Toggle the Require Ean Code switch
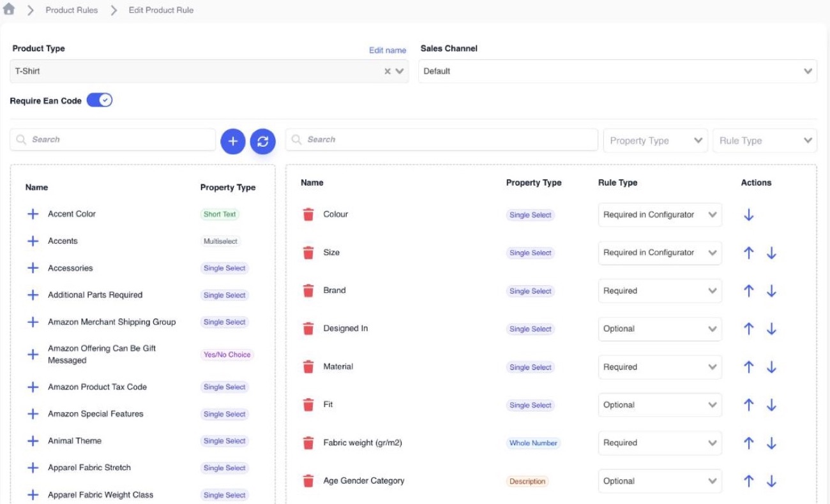Image resolution: width=830 pixels, height=504 pixels. pyautogui.click(x=100, y=100)
